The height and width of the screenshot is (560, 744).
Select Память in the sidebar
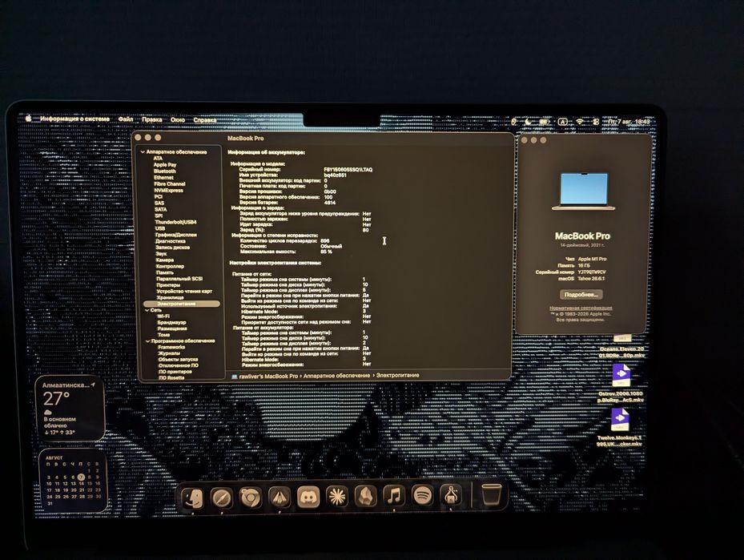[165, 272]
